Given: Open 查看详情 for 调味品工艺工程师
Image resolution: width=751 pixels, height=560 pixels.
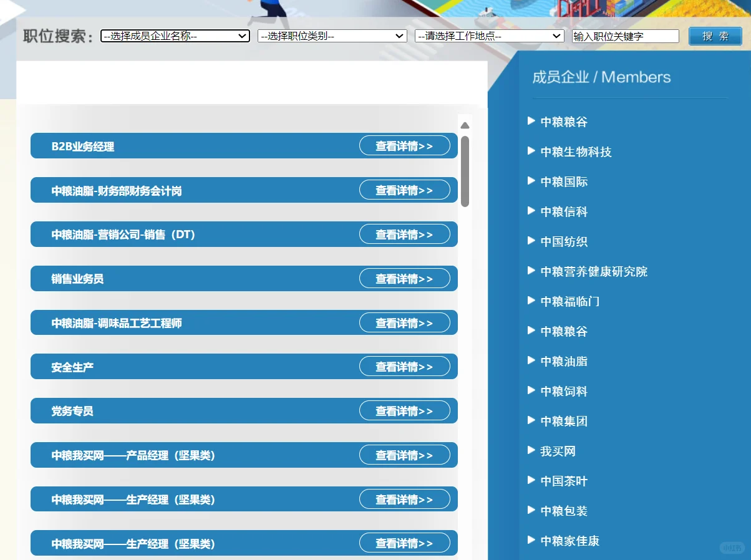Looking at the screenshot, I should [x=404, y=323].
